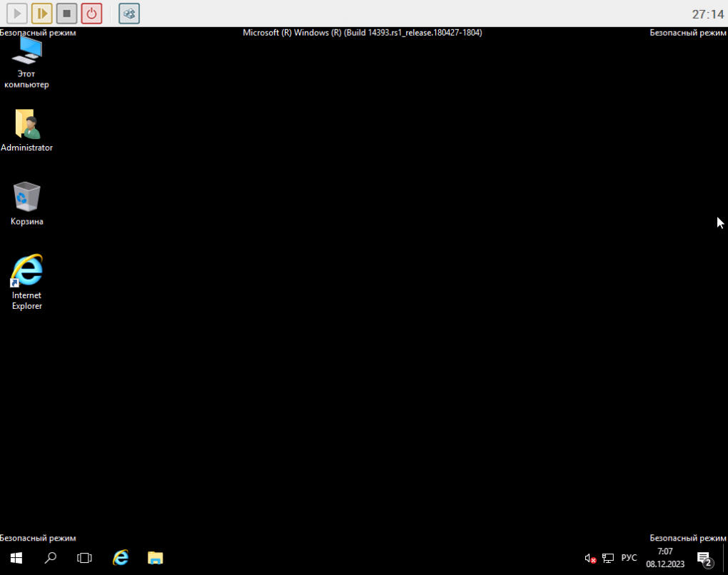Open the Windows Start menu

coord(16,558)
